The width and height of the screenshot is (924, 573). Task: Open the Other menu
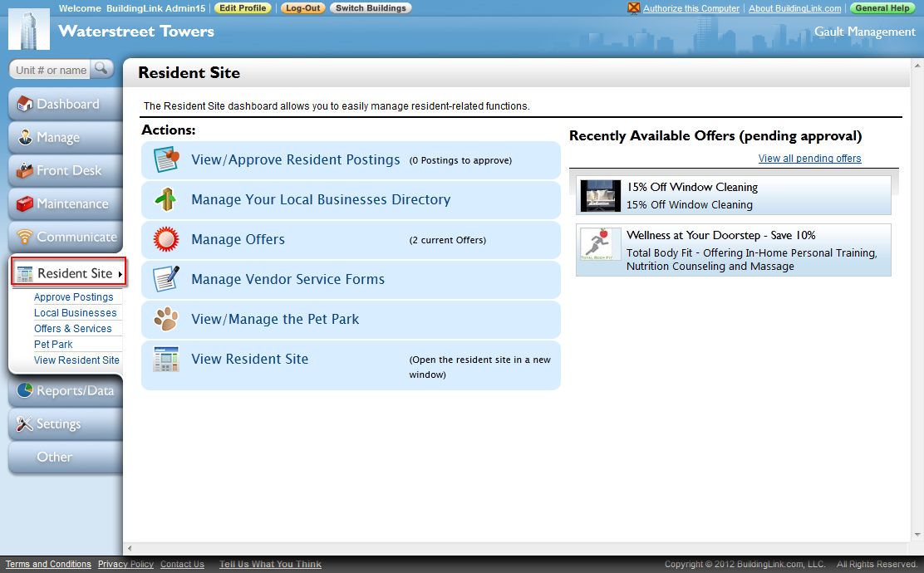tap(66, 457)
